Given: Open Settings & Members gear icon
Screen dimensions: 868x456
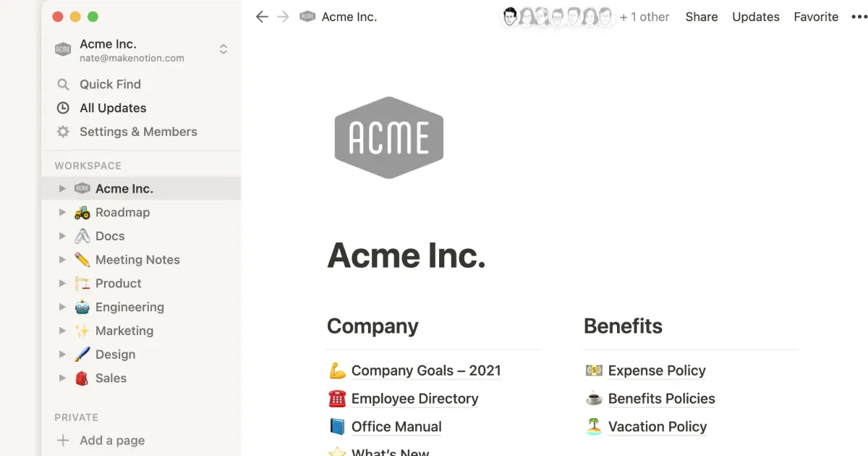Looking at the screenshot, I should (x=63, y=132).
